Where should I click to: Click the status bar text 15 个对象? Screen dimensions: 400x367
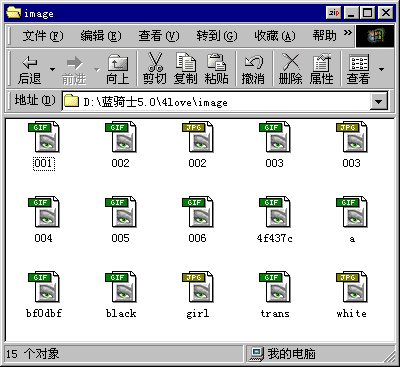[x=32, y=354]
